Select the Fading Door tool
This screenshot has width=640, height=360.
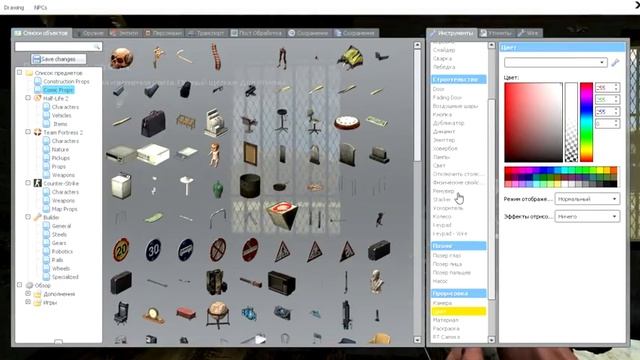click(x=447, y=98)
